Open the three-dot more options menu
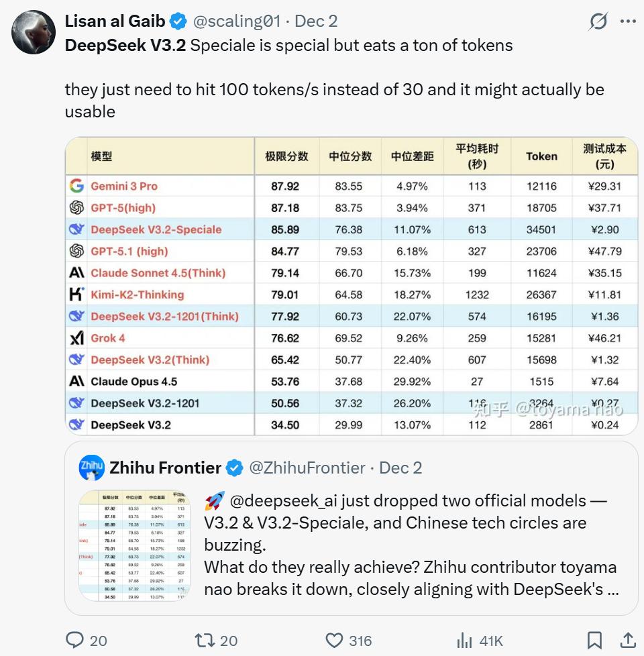644x656 pixels. [628, 22]
